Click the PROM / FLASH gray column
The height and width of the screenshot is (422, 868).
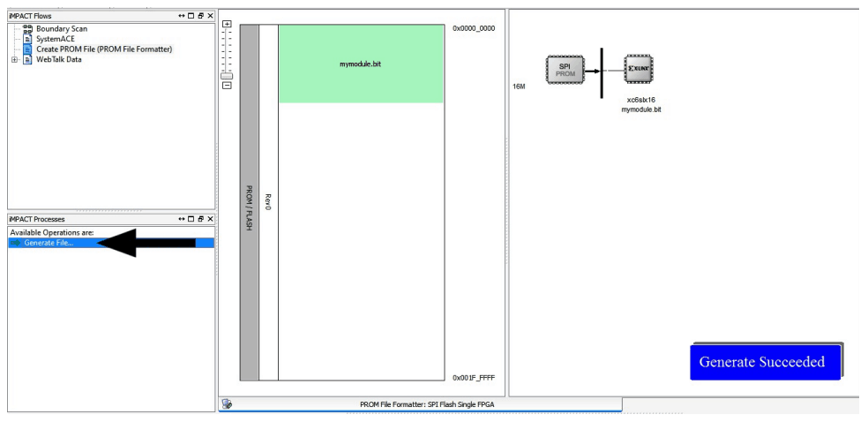pyautogui.click(x=249, y=203)
